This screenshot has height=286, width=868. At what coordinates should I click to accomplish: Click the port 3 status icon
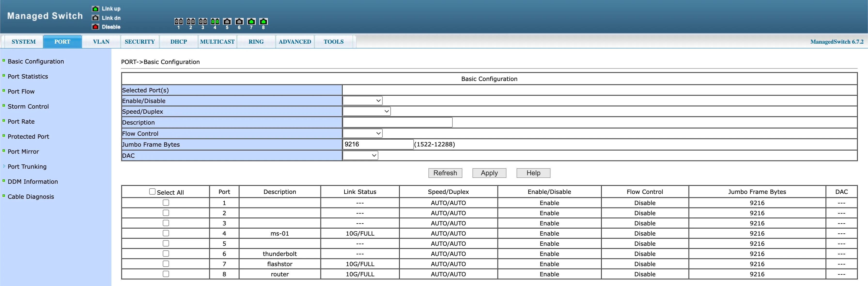(x=203, y=22)
